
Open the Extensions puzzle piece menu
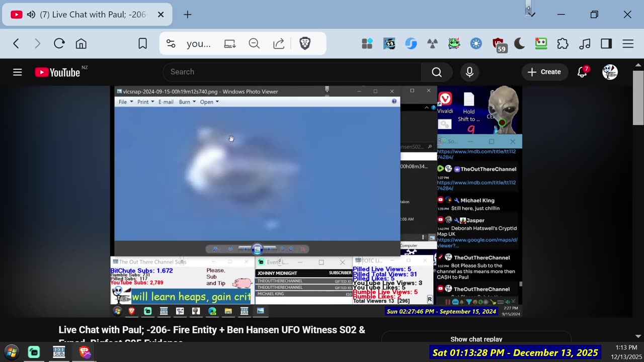pyautogui.click(x=562, y=44)
